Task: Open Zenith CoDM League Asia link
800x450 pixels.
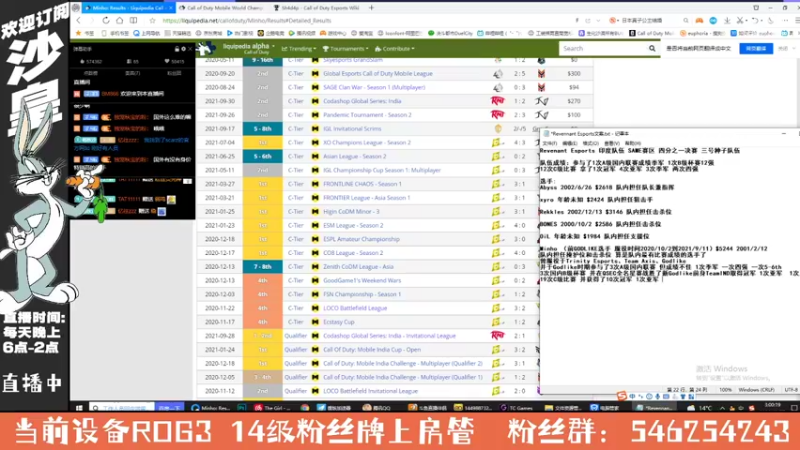Action: point(358,266)
